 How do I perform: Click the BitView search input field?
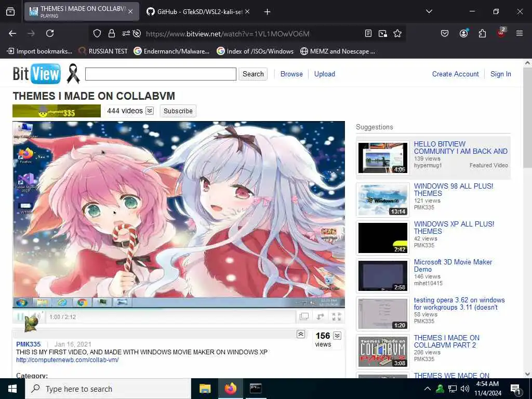tap(161, 74)
